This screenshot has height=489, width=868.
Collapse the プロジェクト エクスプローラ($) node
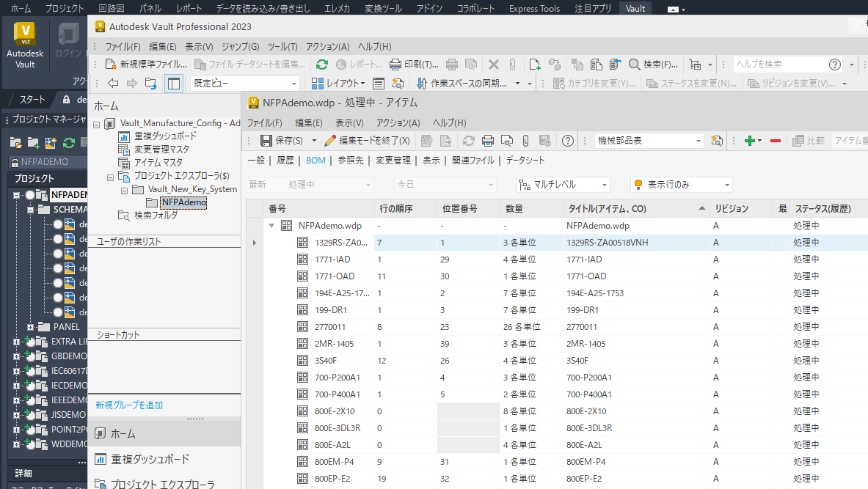[110, 177]
